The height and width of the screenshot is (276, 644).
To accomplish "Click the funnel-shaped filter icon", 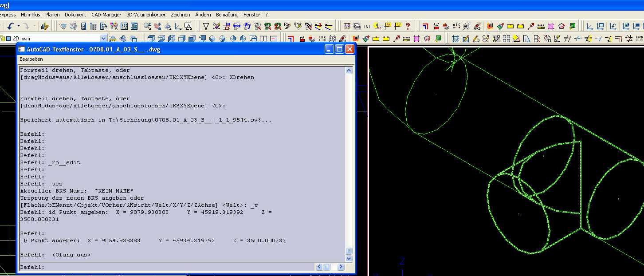I will click(206, 26).
